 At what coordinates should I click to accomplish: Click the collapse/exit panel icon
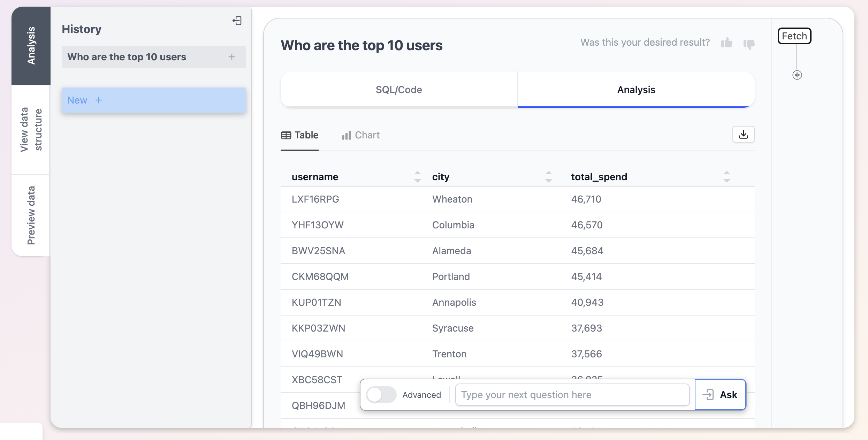[x=236, y=21]
